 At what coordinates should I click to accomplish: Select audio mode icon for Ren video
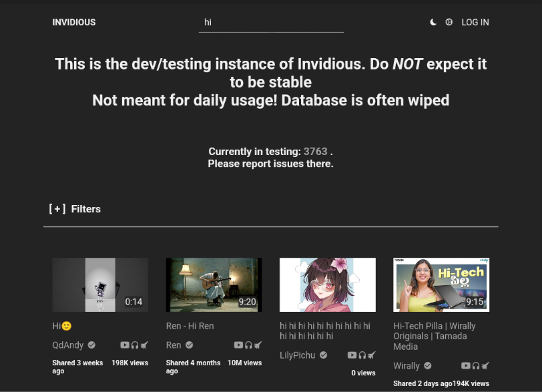pyautogui.click(x=248, y=345)
